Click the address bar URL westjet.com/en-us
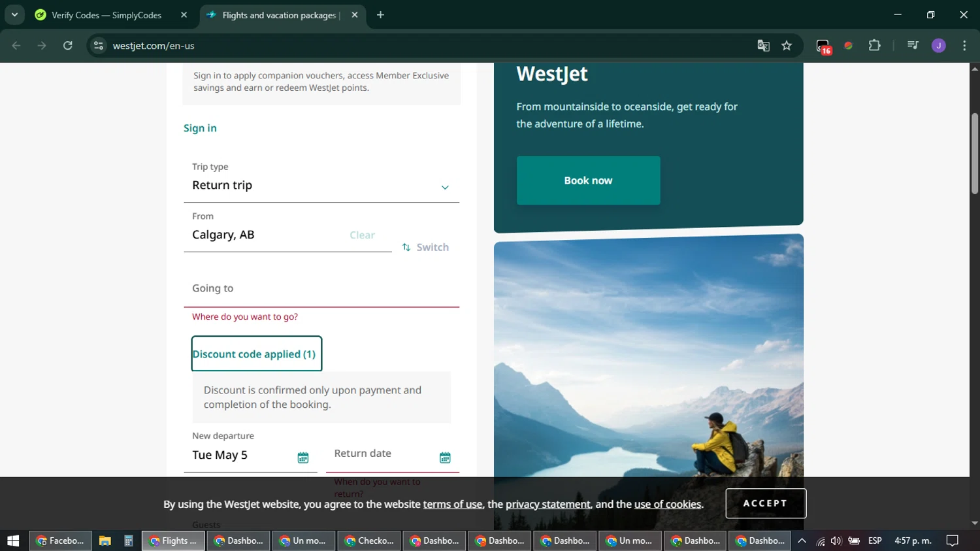980x551 pixels. [x=154, y=46]
